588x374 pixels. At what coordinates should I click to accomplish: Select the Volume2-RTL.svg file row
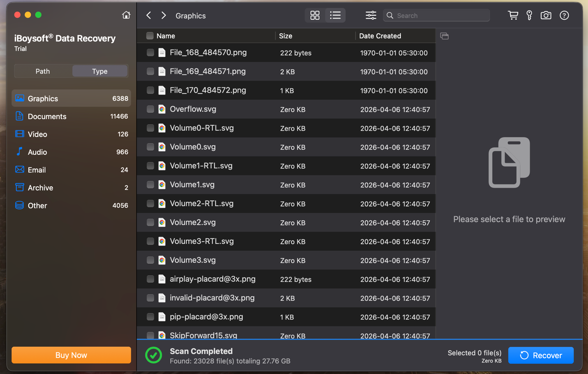pyautogui.click(x=286, y=204)
